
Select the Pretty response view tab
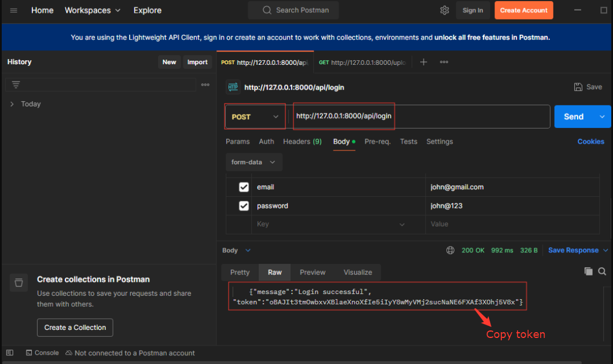[240, 272]
